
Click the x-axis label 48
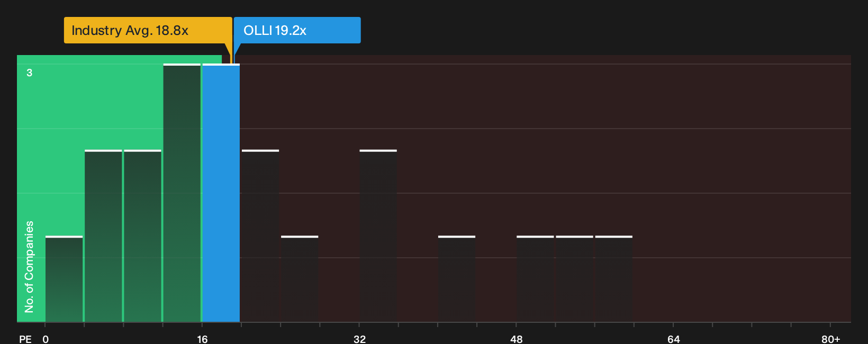[x=517, y=339]
